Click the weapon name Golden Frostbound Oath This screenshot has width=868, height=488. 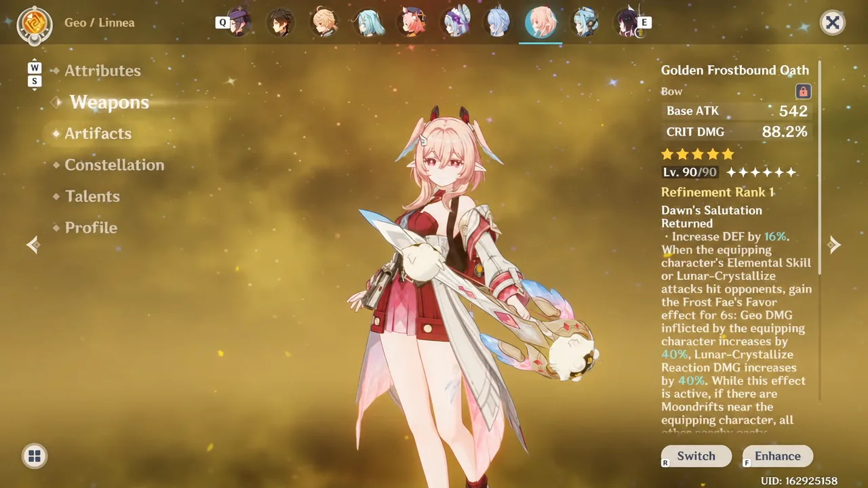point(735,70)
